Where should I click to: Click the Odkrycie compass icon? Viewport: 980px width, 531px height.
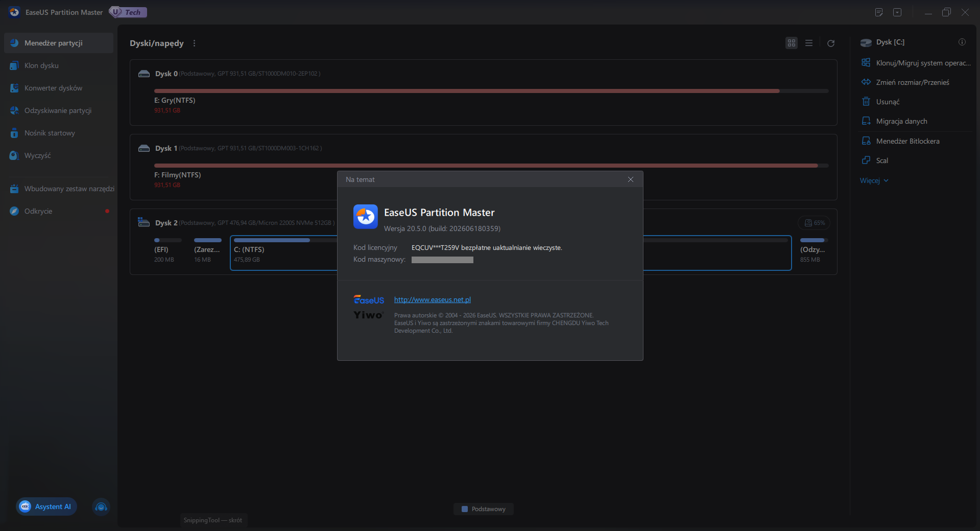tap(14, 211)
